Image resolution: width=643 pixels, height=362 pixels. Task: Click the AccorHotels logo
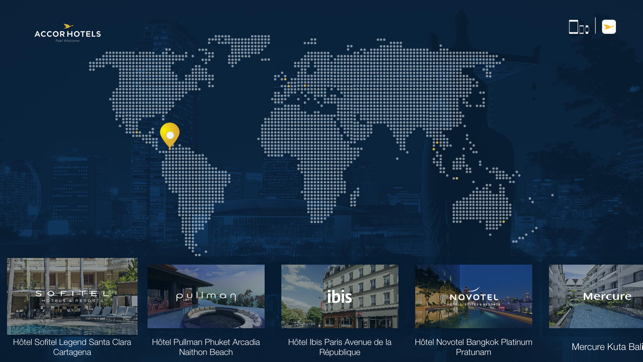click(x=68, y=33)
